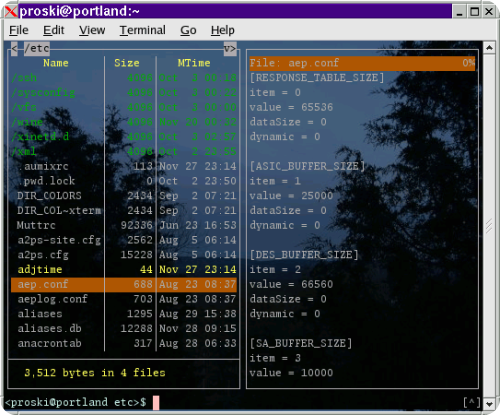Open the File menu
Image resolution: width=500 pixels, height=415 pixels.
coord(19,30)
